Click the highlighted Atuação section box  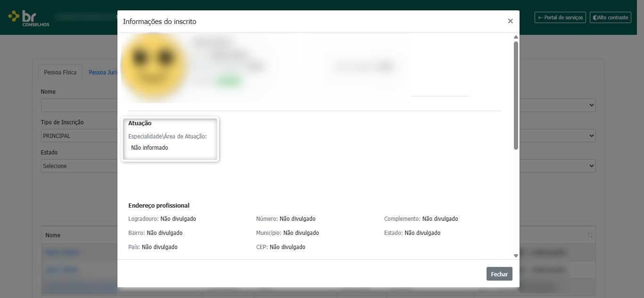(x=170, y=140)
